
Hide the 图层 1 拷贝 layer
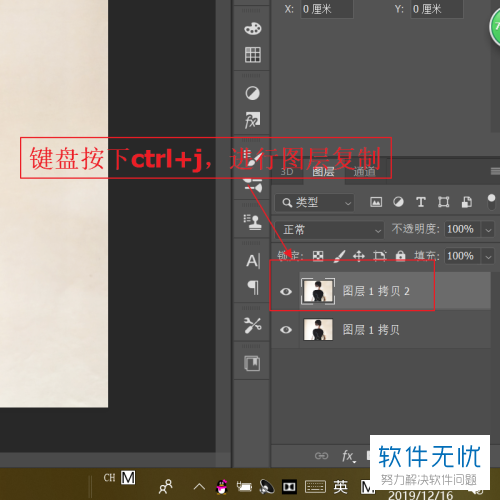286,330
